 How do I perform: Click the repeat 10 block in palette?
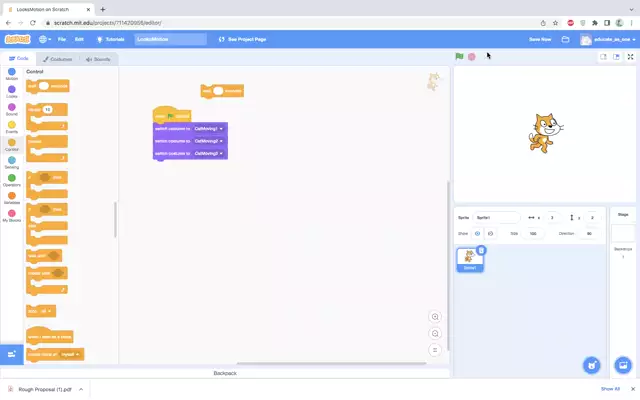47,116
